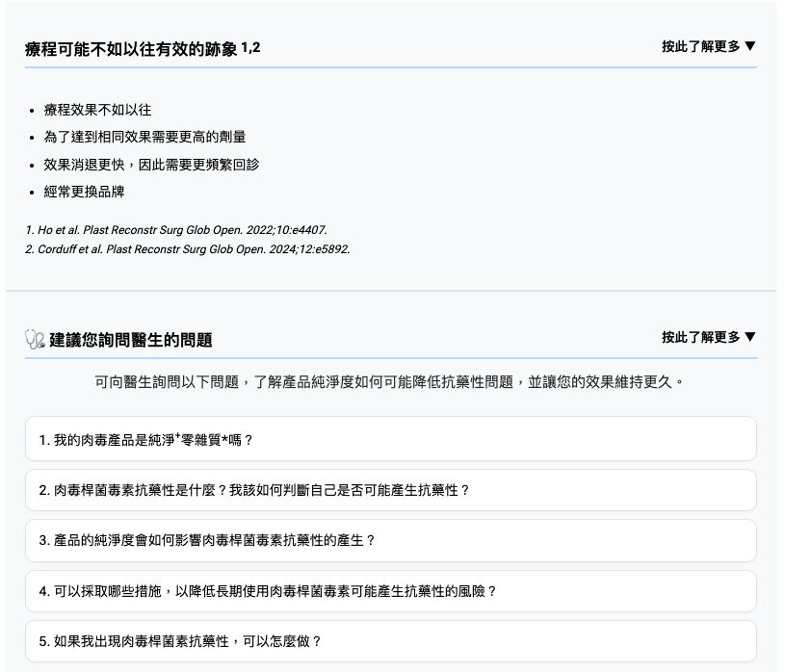Click the Corduff et al. 2024 reference
The width and height of the screenshot is (785, 672).
(x=188, y=249)
